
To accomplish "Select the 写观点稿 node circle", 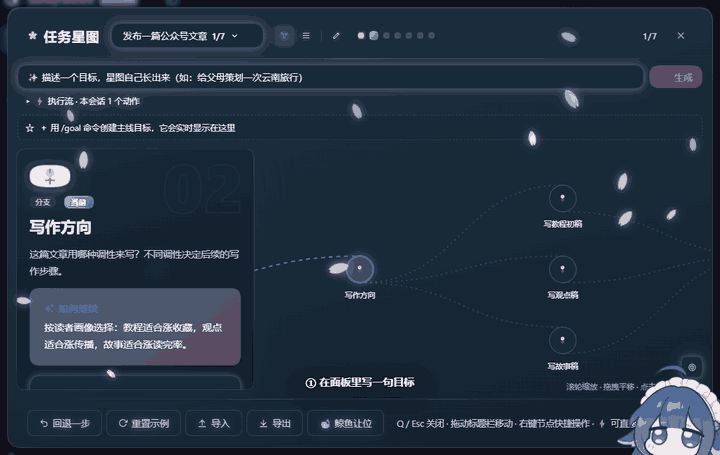I will coord(562,269).
